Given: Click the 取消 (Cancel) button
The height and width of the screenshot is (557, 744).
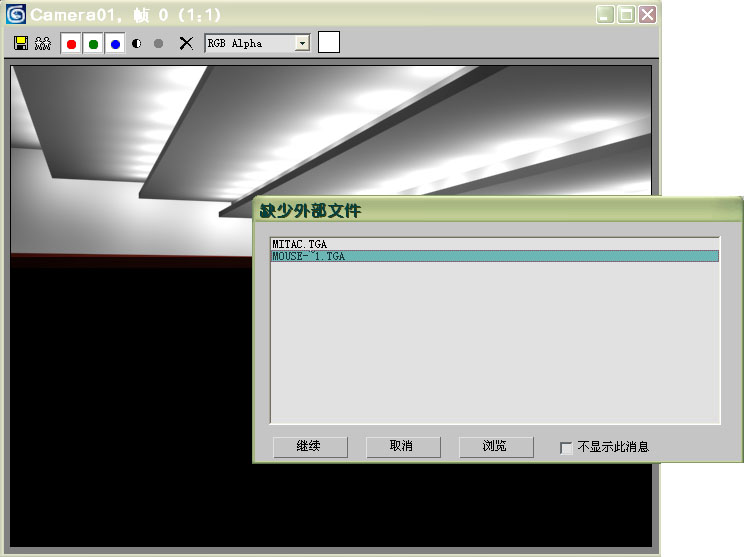Looking at the screenshot, I should (403, 447).
